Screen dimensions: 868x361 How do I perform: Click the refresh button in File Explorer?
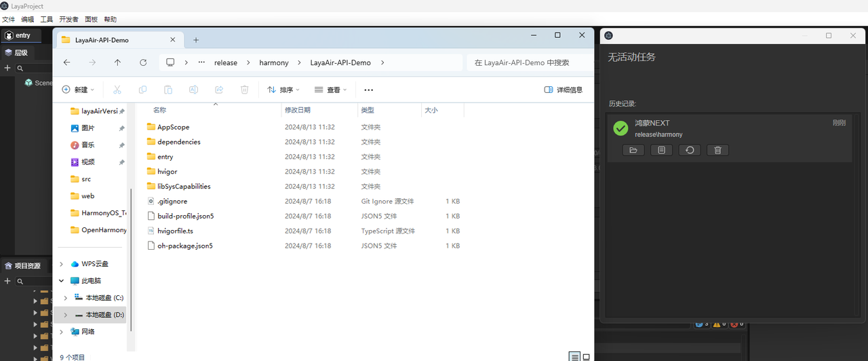143,62
